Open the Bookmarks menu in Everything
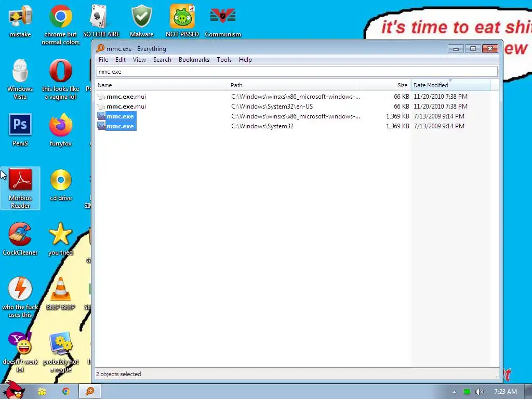This screenshot has width=532, height=399. (x=194, y=60)
